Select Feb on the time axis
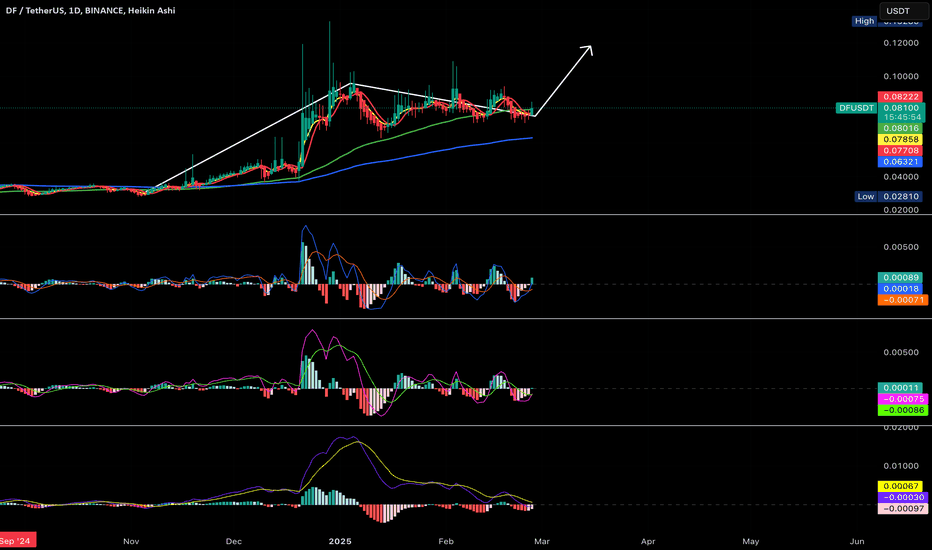Screen dimensions: 932x550 point(446,542)
